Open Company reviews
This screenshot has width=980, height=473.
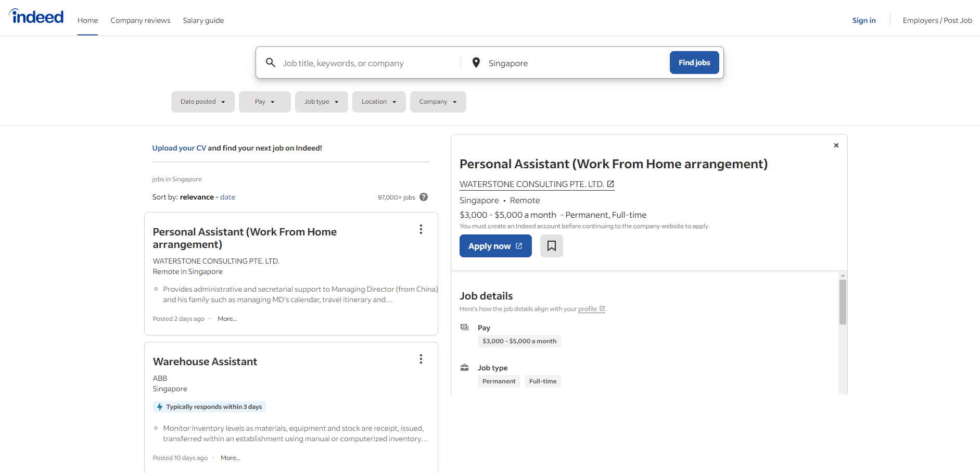coord(141,20)
